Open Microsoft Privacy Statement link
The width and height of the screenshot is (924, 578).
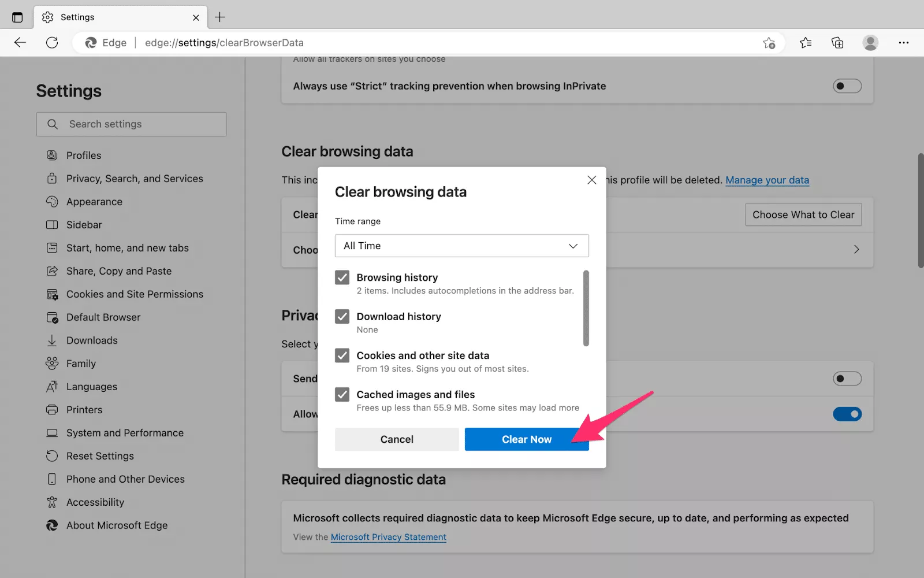pos(388,537)
